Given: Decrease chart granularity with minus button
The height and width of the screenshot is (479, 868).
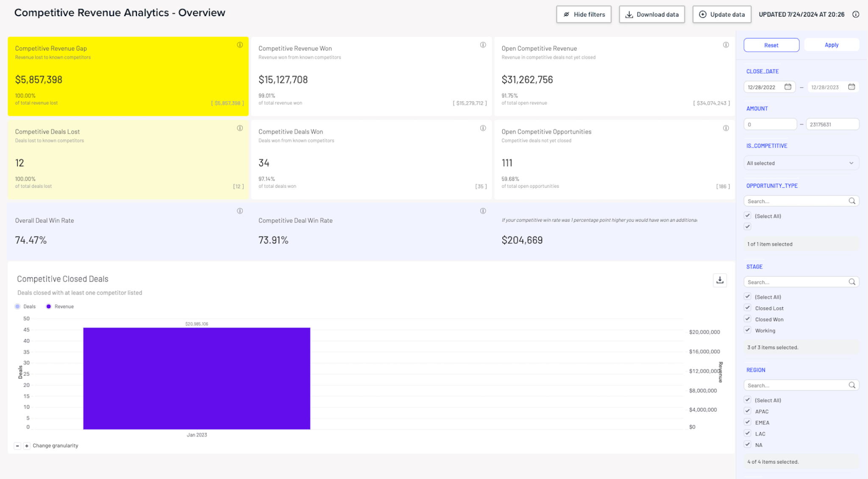Looking at the screenshot, I should coord(17,446).
